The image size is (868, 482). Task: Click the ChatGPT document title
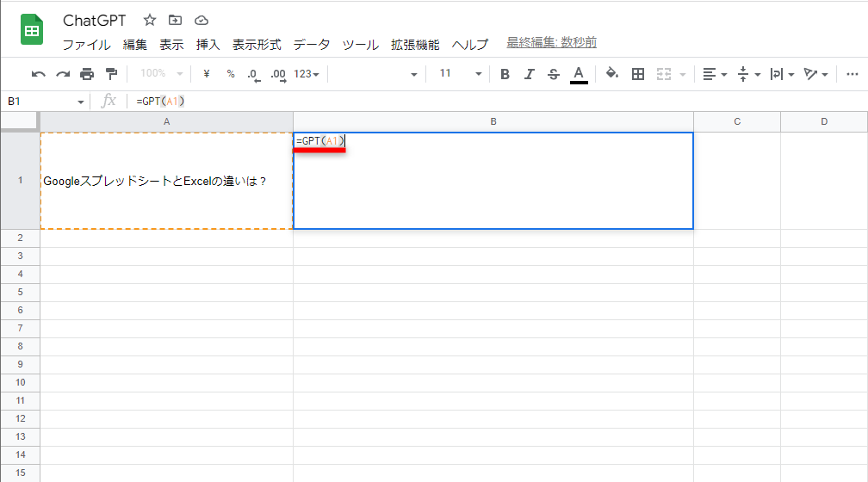point(95,21)
